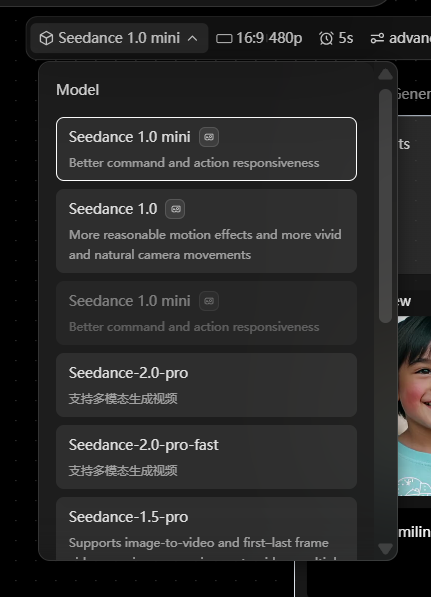
Task: Open the 16:9 480p aspect ratio selector
Action: coord(259,38)
